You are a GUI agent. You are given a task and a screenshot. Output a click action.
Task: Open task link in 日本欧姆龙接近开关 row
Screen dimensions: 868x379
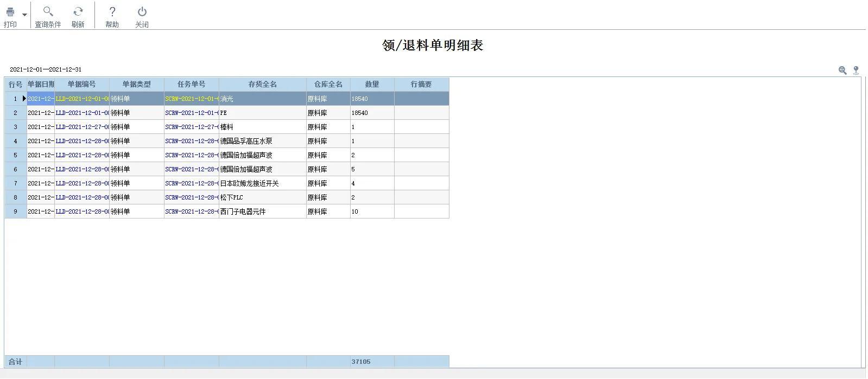pos(192,183)
